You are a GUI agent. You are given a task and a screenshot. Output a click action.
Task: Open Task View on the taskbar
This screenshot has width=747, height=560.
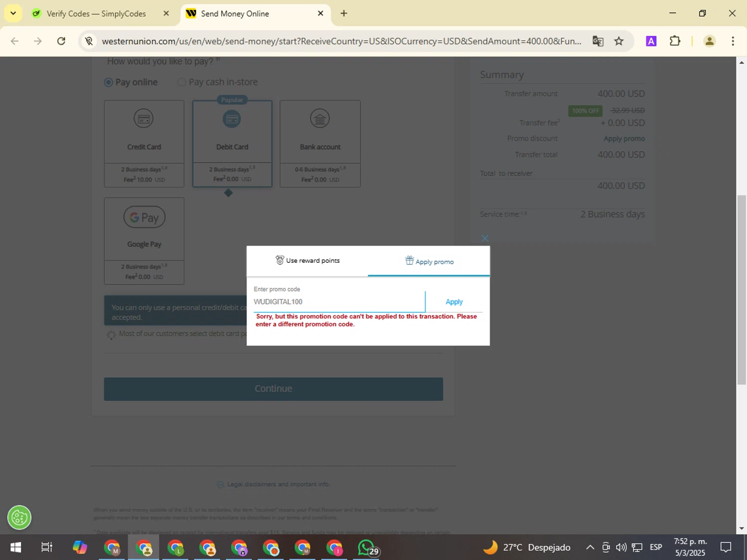point(47,548)
